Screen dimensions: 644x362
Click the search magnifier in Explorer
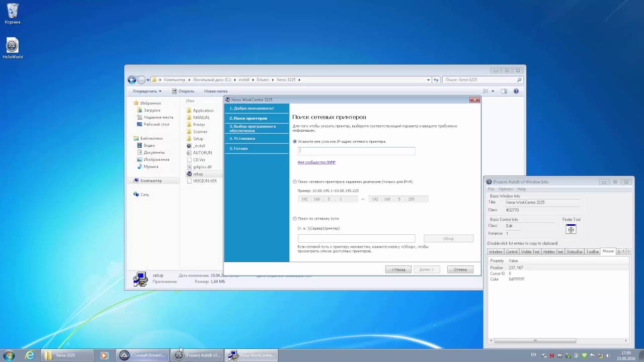519,79
